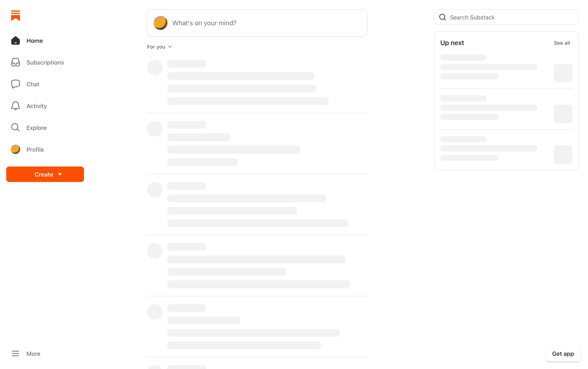Click the avatar in the post composer
This screenshot has width=588, height=369.
[160, 23]
